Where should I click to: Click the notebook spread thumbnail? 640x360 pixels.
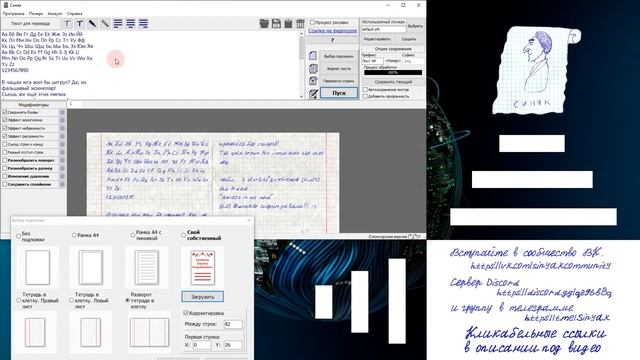149,333
